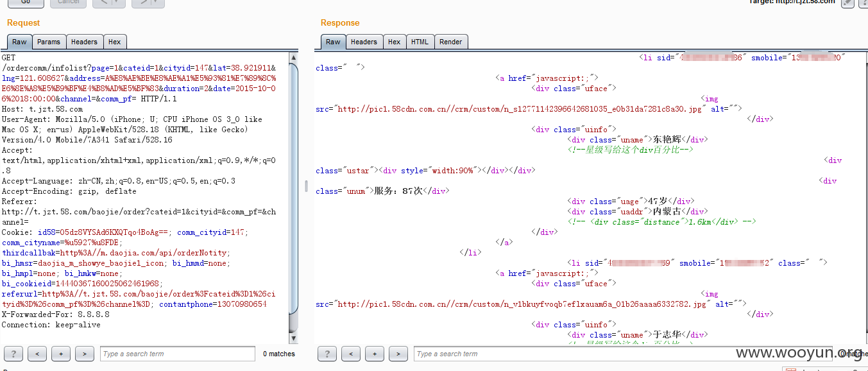
Task: Go to next request in history
Action: (x=141, y=3)
